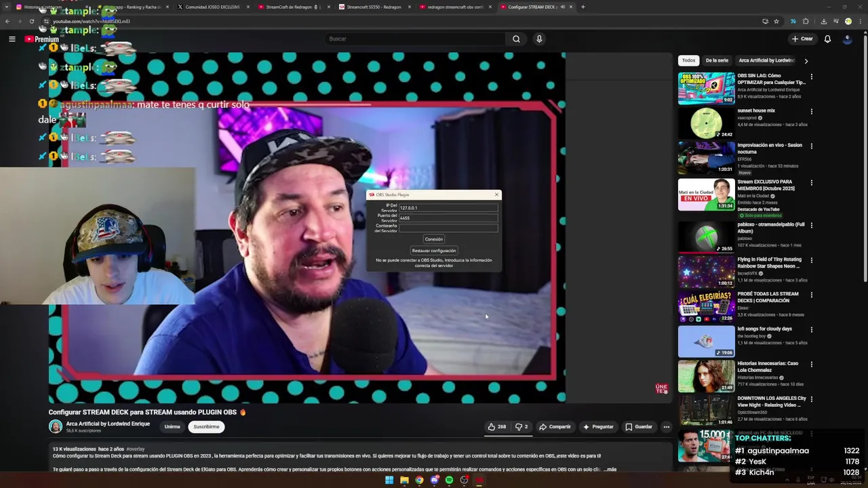Open more actions ellipsis under video
The width and height of the screenshot is (868, 488).
pyautogui.click(x=667, y=427)
